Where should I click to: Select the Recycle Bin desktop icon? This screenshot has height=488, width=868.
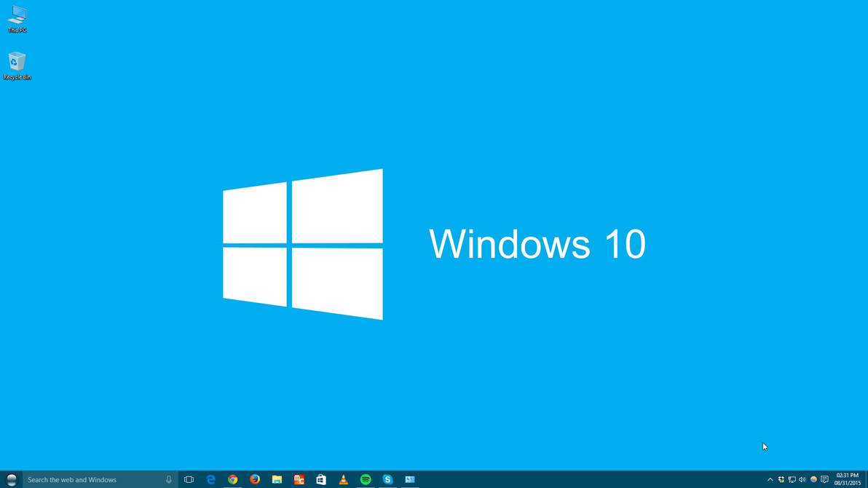[x=17, y=66]
